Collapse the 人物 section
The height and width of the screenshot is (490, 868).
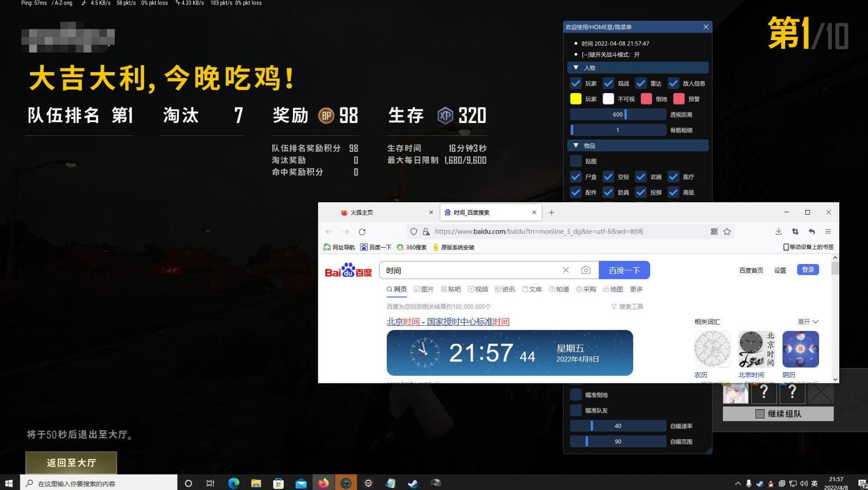coord(638,68)
